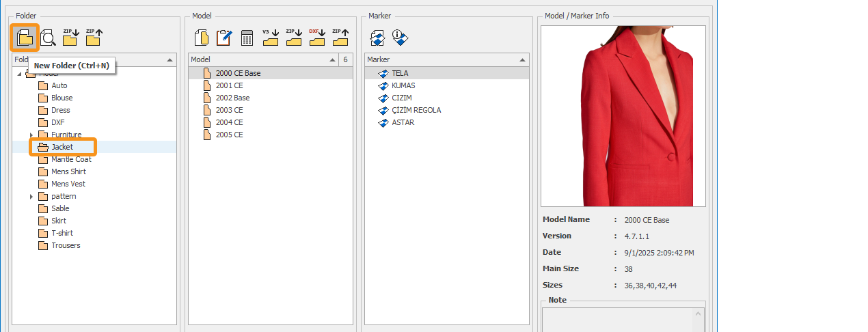Click the calculator icon in Model toolbar
The width and height of the screenshot is (868, 332).
pyautogui.click(x=247, y=38)
